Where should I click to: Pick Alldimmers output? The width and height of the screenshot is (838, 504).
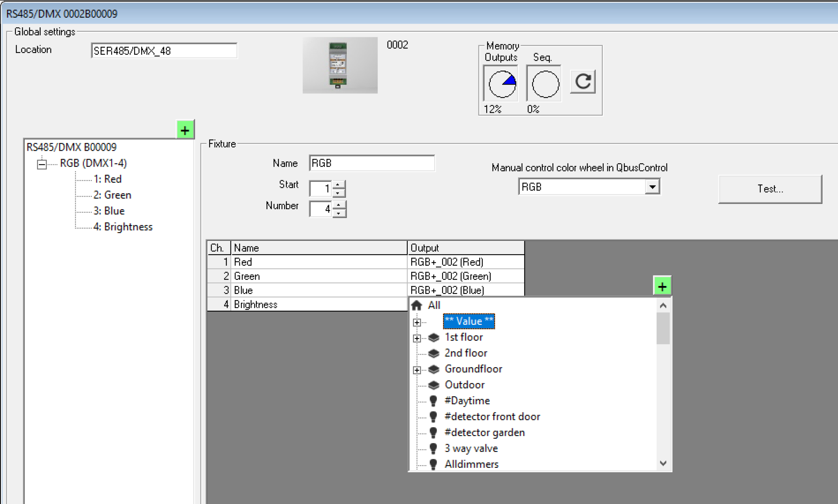click(471, 464)
